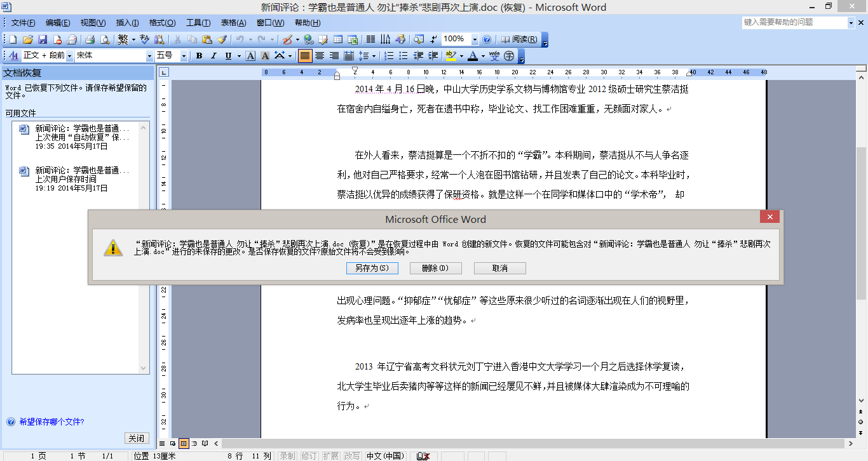The image size is (868, 461).
Task: Select original file saved at 19:19
Action: pyautogui.click(x=75, y=179)
